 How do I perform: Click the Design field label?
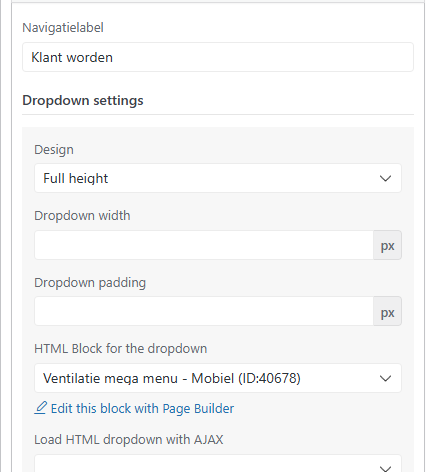coord(54,149)
